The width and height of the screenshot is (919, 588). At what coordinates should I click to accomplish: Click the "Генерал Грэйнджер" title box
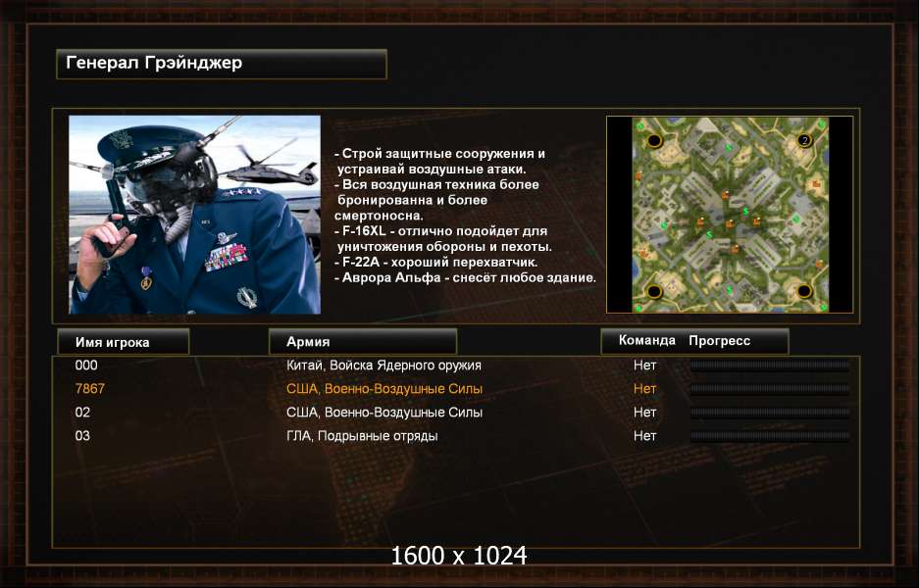point(221,64)
